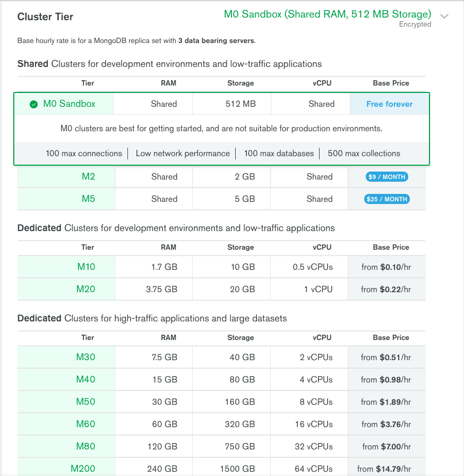This screenshot has height=476, width=464.
Task: Click the 'Low network performance' text
Action: click(x=183, y=154)
